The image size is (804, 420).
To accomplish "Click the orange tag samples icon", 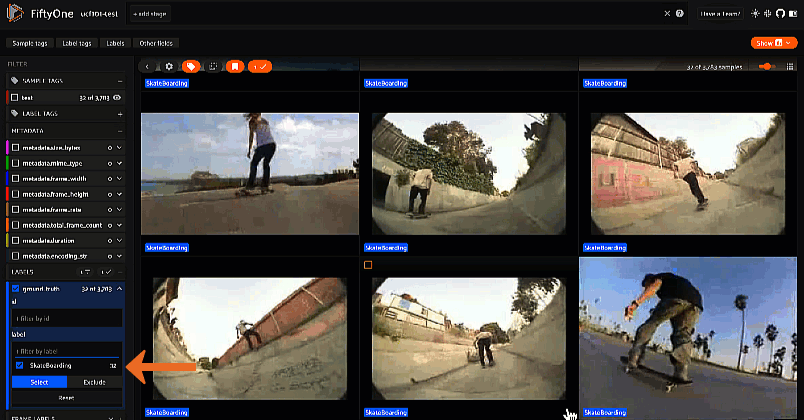I will coord(191,67).
